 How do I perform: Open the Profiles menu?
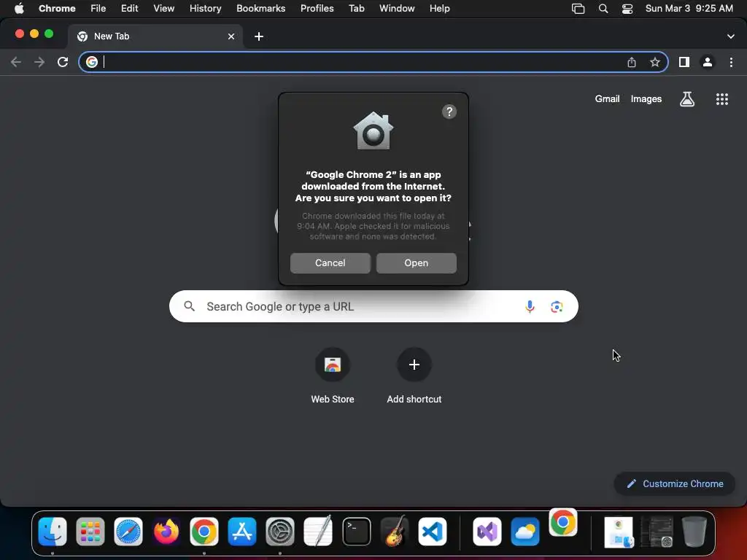point(317,9)
